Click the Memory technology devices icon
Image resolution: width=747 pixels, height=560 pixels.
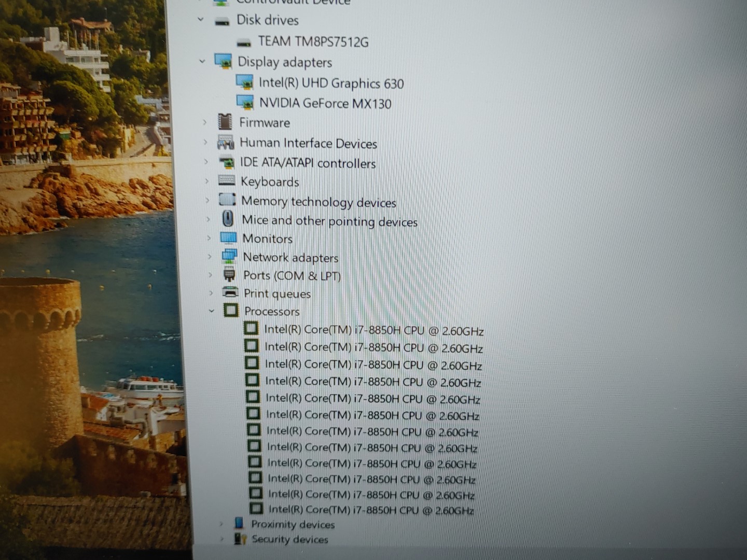227,200
